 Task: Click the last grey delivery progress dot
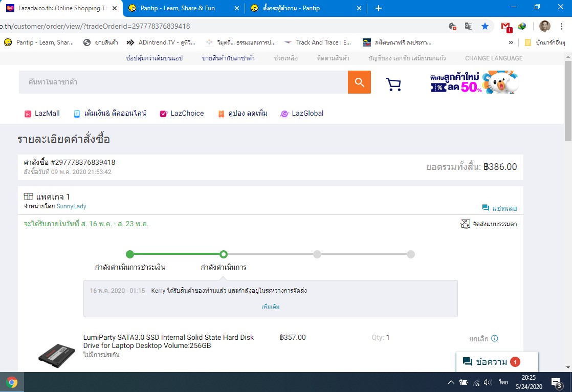coord(411,254)
